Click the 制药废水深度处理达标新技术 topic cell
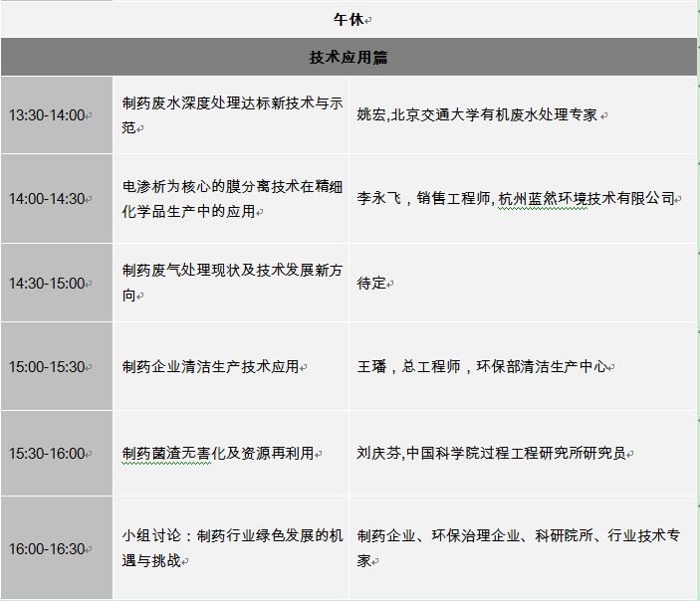This screenshot has width=700, height=601. [231, 114]
